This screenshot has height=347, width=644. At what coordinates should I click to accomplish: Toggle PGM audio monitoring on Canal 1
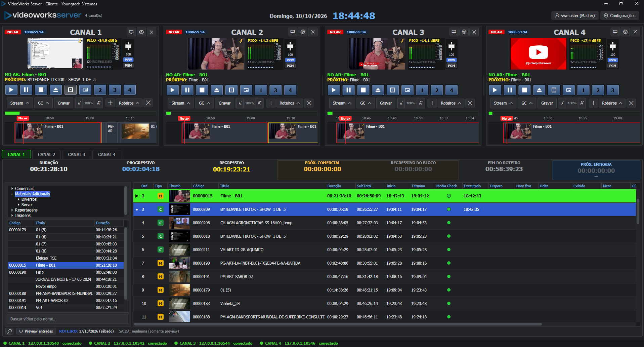(128, 66)
